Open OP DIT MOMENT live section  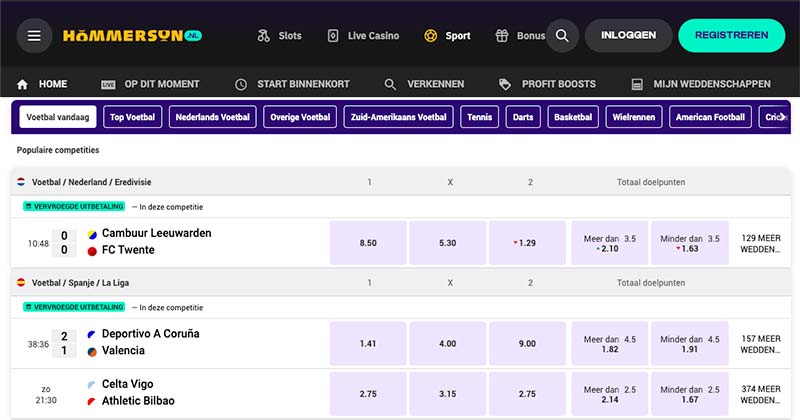point(162,84)
